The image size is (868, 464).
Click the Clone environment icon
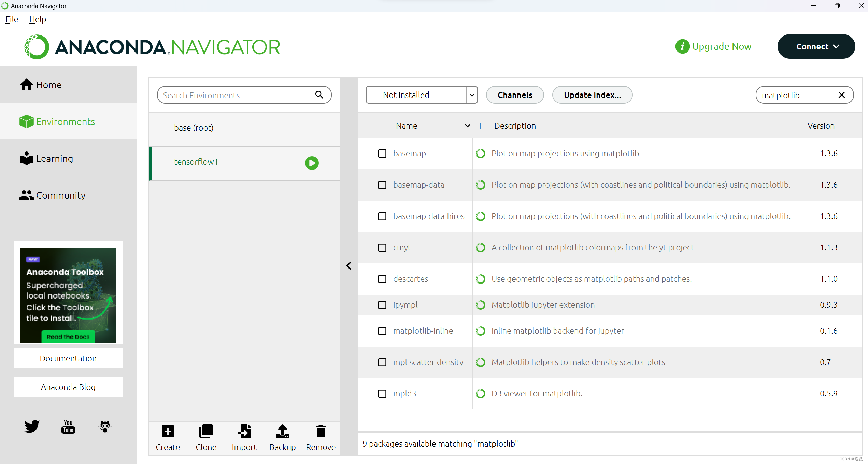pyautogui.click(x=206, y=431)
